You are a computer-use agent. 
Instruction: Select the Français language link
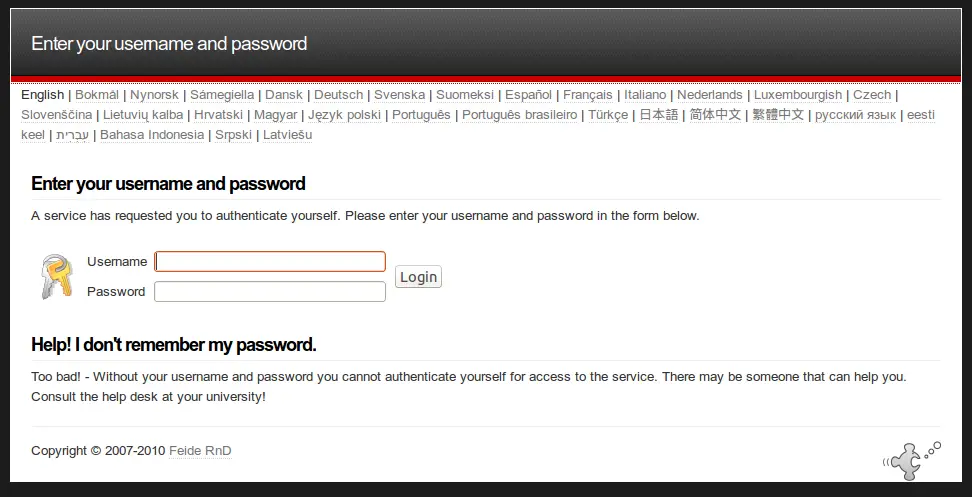[588, 95]
